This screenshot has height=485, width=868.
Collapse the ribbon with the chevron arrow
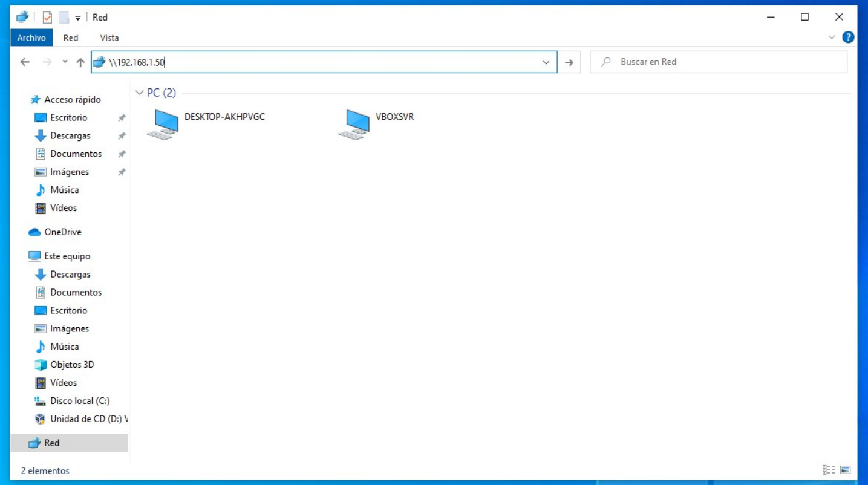(x=831, y=37)
